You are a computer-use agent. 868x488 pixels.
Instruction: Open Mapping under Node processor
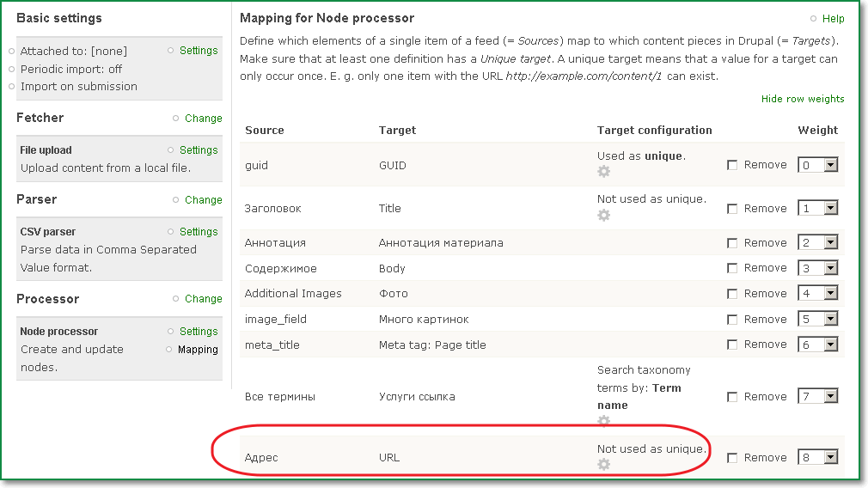tap(198, 350)
